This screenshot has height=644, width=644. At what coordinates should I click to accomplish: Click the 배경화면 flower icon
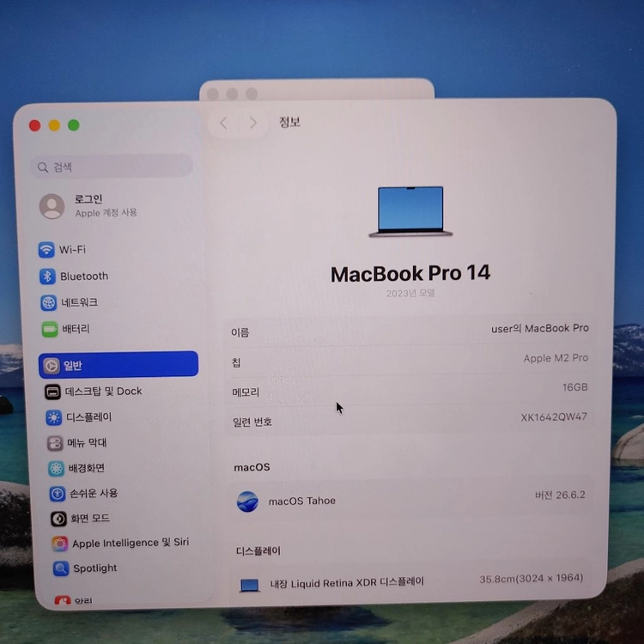click(57, 468)
